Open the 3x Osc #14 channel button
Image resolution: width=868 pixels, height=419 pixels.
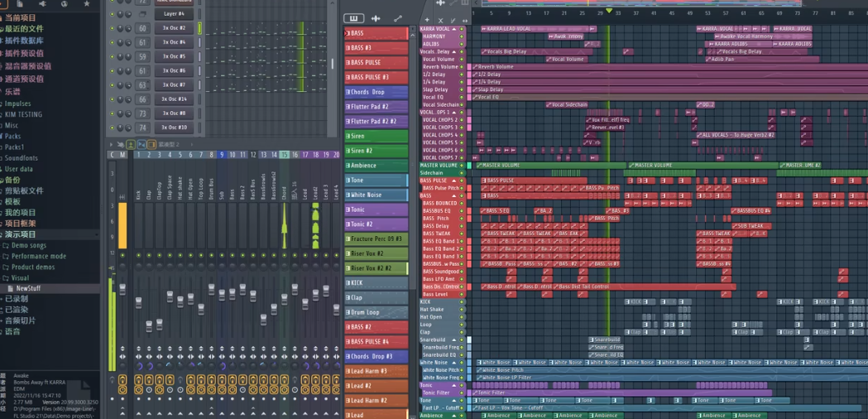(174, 99)
